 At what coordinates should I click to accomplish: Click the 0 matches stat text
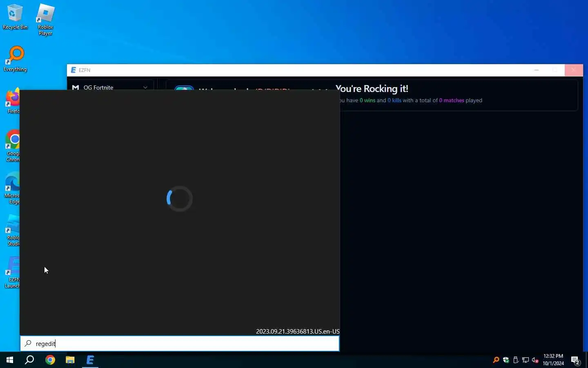[x=452, y=100]
